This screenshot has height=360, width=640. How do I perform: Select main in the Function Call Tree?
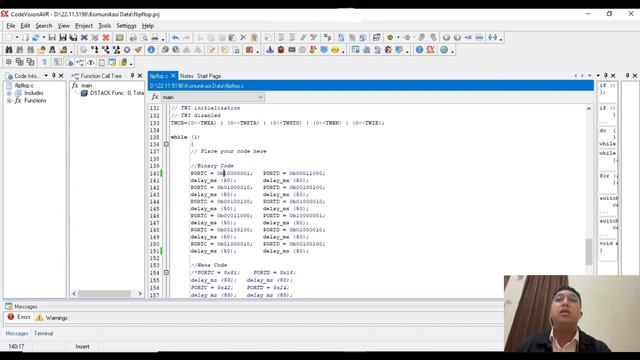[86, 85]
